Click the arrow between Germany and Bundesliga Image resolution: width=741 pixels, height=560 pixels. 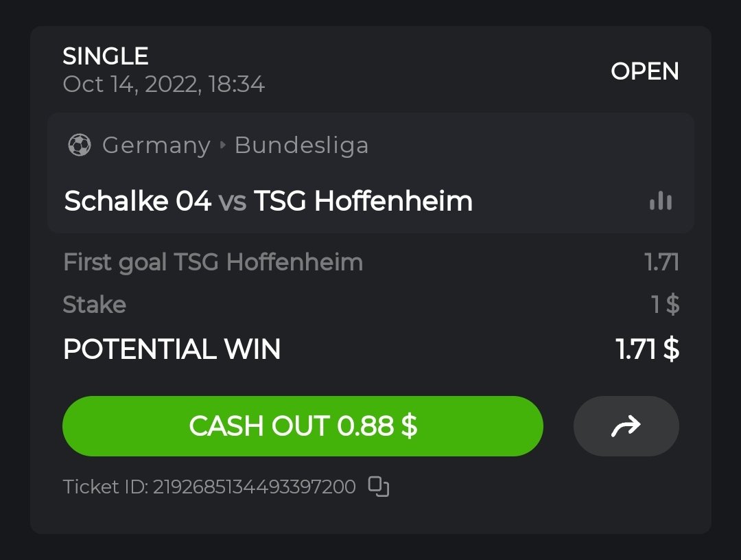(222, 145)
